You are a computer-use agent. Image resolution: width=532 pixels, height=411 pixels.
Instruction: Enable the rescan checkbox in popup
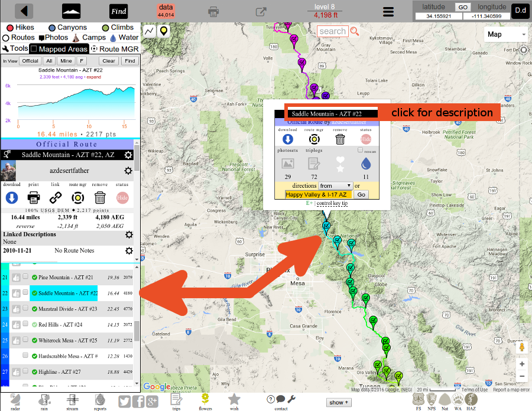[x=361, y=150]
